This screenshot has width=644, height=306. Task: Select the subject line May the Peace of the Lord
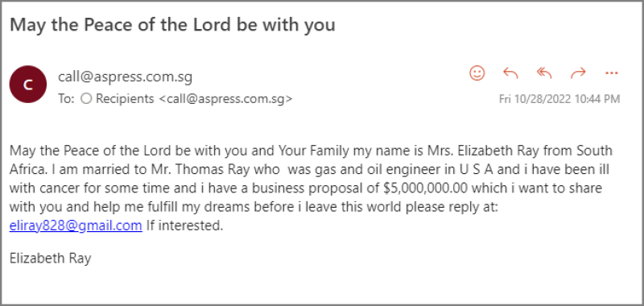[x=172, y=25]
